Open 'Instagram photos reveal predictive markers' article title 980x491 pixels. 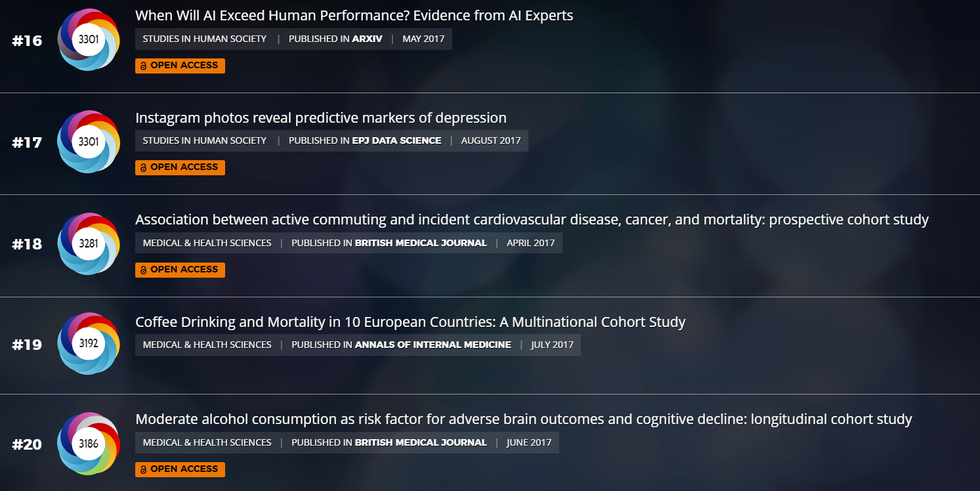tap(320, 117)
